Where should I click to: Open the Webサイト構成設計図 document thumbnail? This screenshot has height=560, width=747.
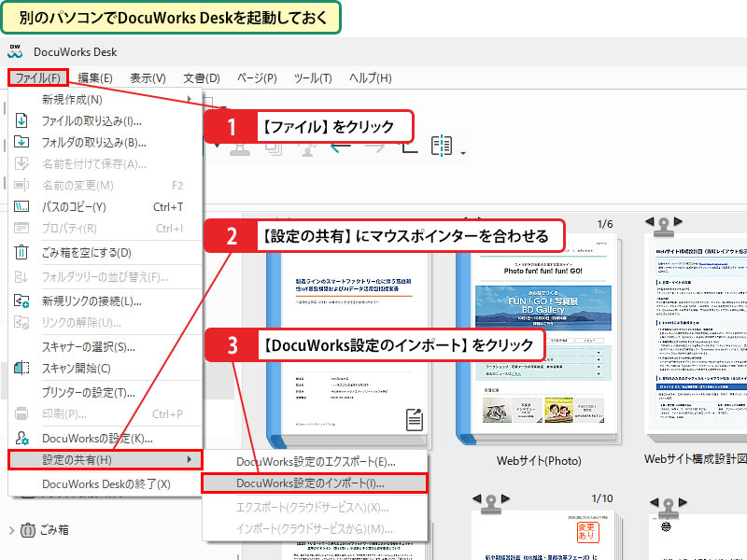696,336
